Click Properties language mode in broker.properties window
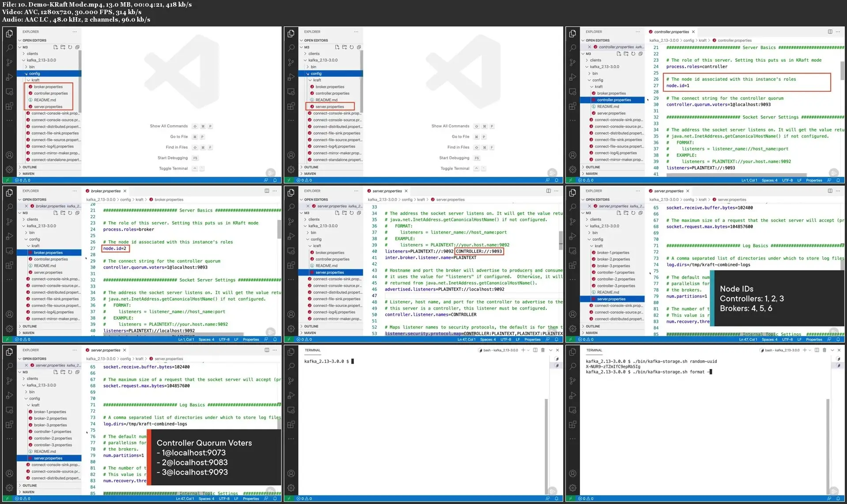 point(251,340)
